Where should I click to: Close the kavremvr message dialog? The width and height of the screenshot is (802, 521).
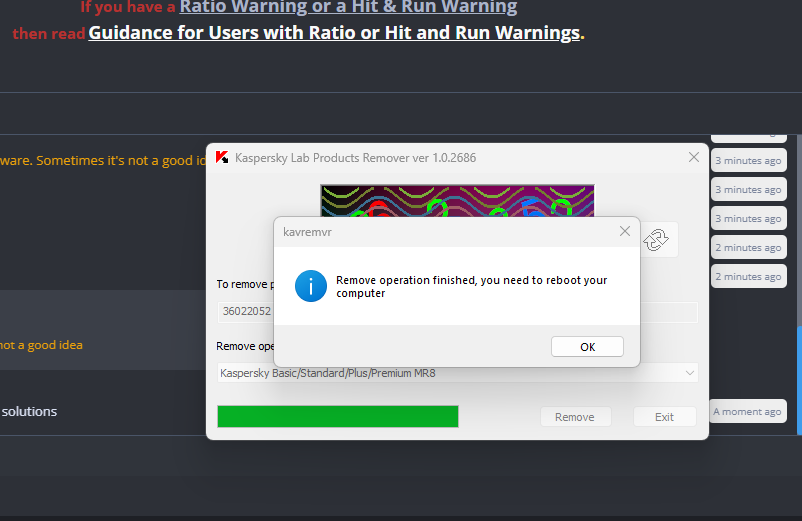point(625,231)
